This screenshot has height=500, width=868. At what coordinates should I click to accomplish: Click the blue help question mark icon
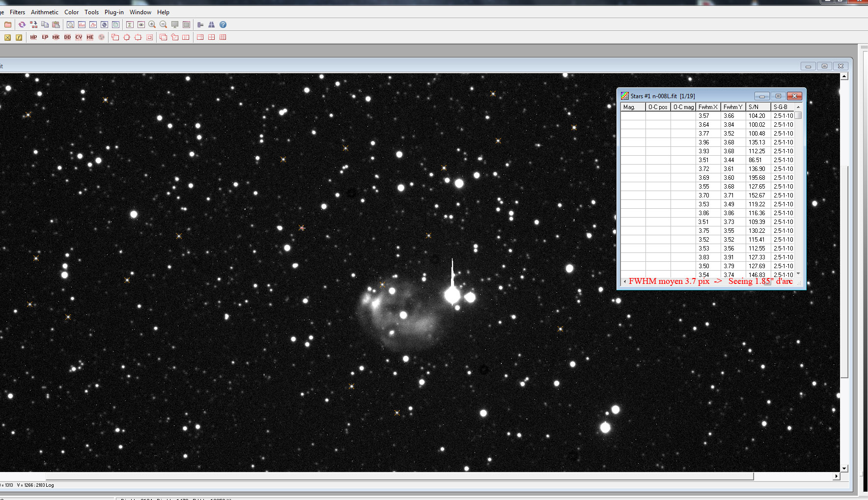click(x=223, y=25)
